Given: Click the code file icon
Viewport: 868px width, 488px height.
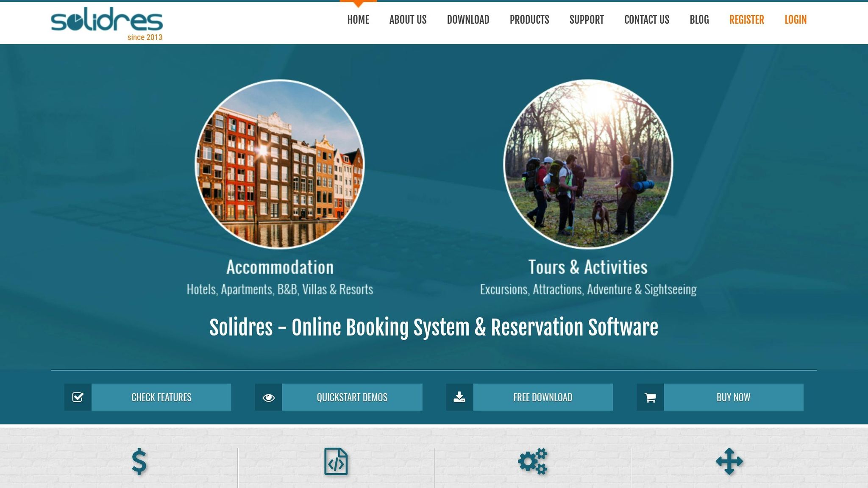Looking at the screenshot, I should click(x=336, y=461).
